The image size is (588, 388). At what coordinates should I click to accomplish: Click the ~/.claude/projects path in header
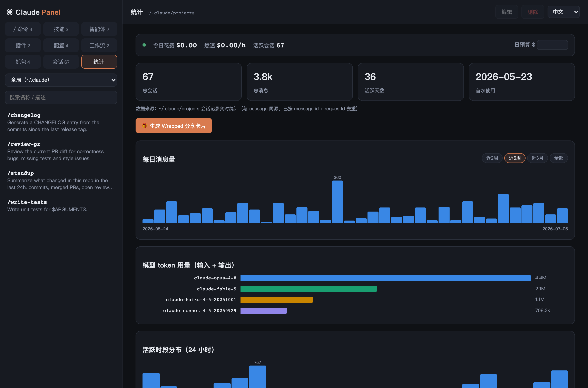[170, 13]
